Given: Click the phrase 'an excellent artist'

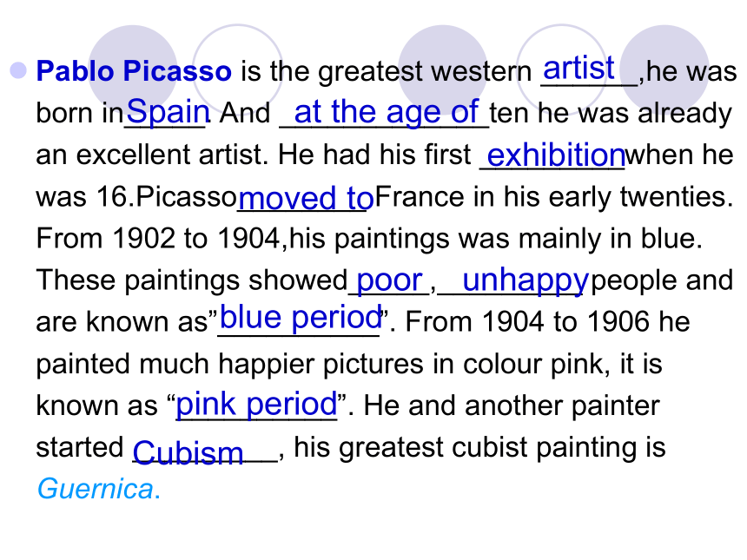Looking at the screenshot, I should coord(149,155).
